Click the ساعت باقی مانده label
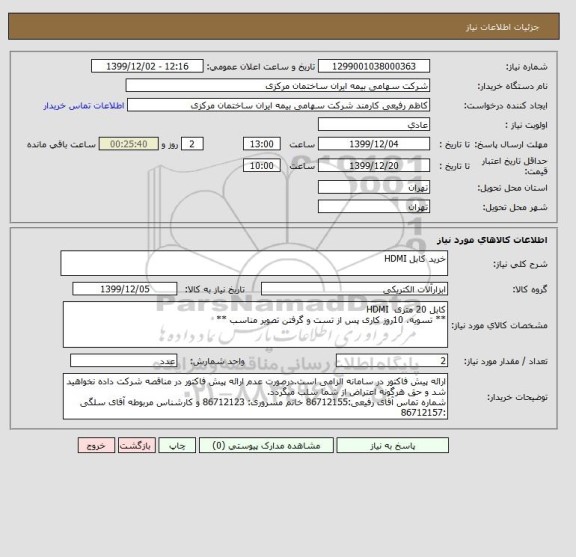This screenshot has height=557, width=576. (x=61, y=144)
